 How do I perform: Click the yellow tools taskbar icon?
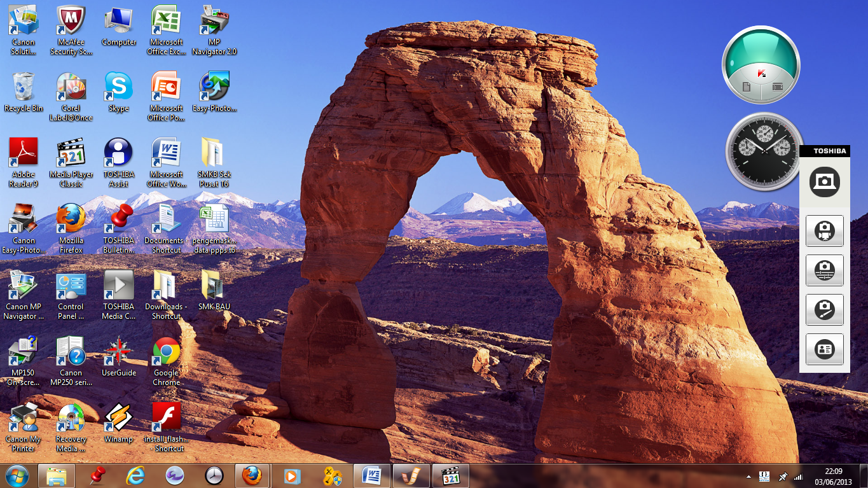point(332,475)
